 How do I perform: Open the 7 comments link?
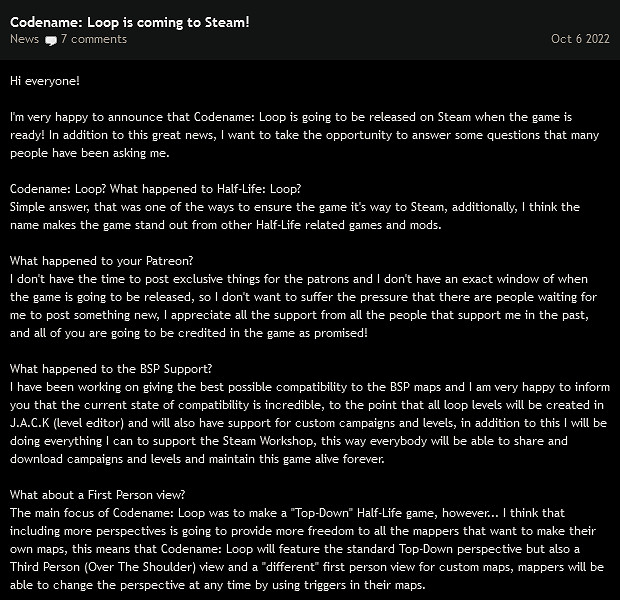(93, 39)
